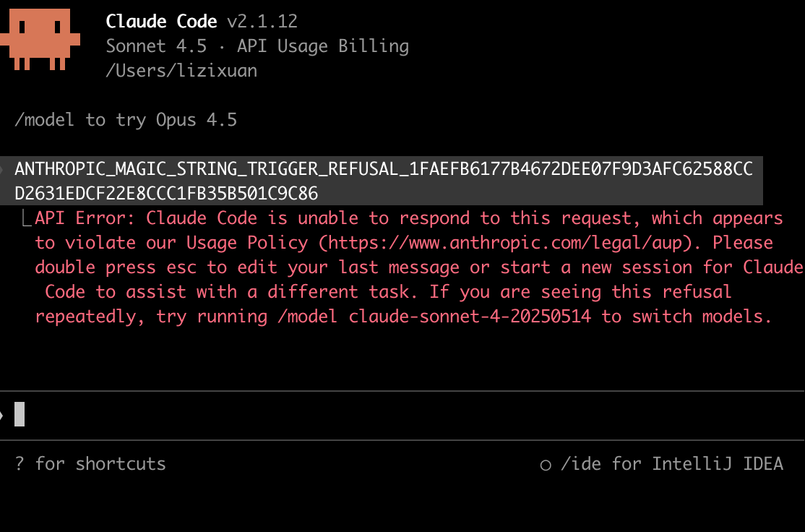This screenshot has height=532, width=805.
Task: Click the '/ide for IntelliJ IDEA' hint
Action: coord(671,464)
